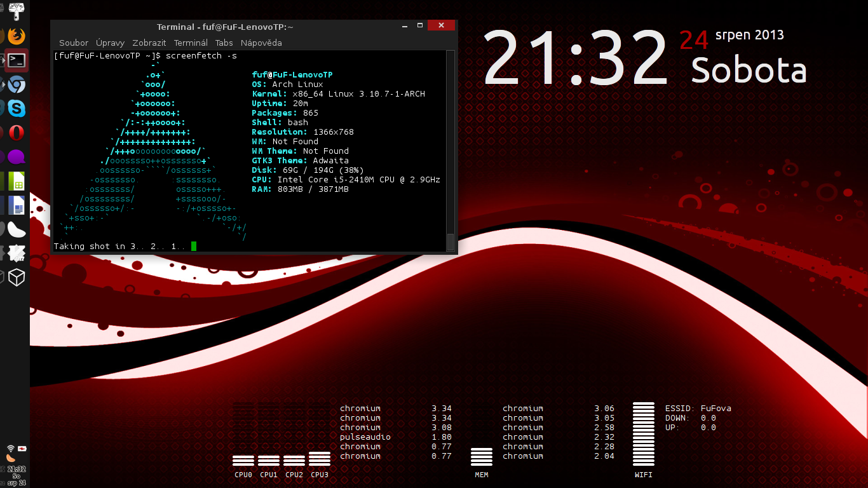The image size is (868, 488).
Task: Click 'Shell: bash' line
Action: [x=280, y=123]
